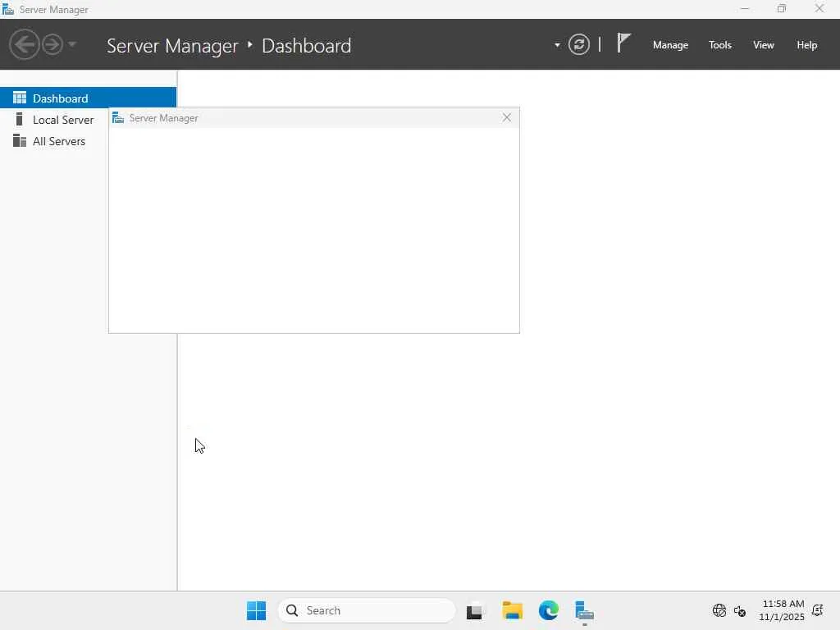This screenshot has width=840, height=630.
Task: Refresh the Server Manager dashboard
Action: pos(578,44)
